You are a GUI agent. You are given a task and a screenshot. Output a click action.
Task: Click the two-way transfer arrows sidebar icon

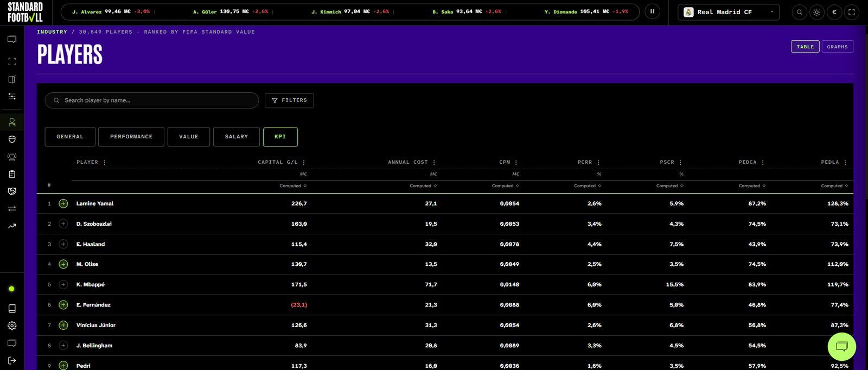coord(12,208)
